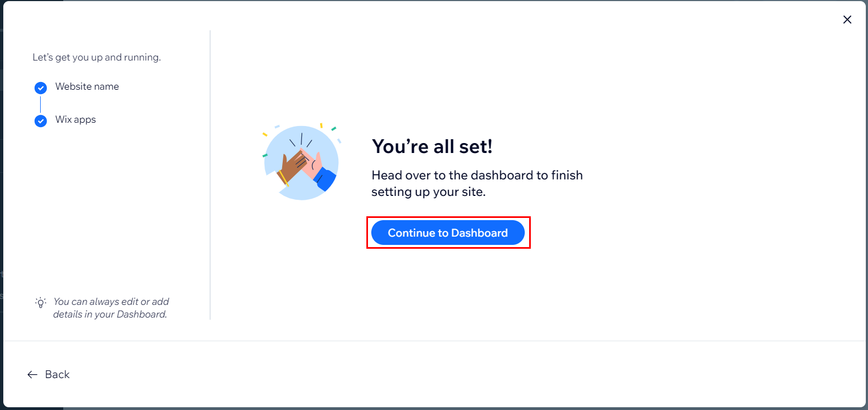
Task: Go back using the left arrow icon
Action: (32, 375)
